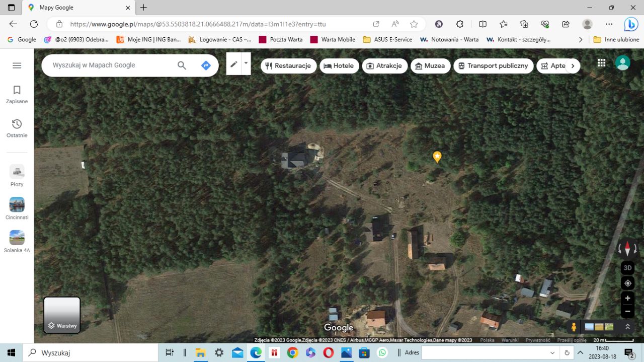644x362 pixels.
Task: Open Edge Settings and more menu
Action: point(609,24)
